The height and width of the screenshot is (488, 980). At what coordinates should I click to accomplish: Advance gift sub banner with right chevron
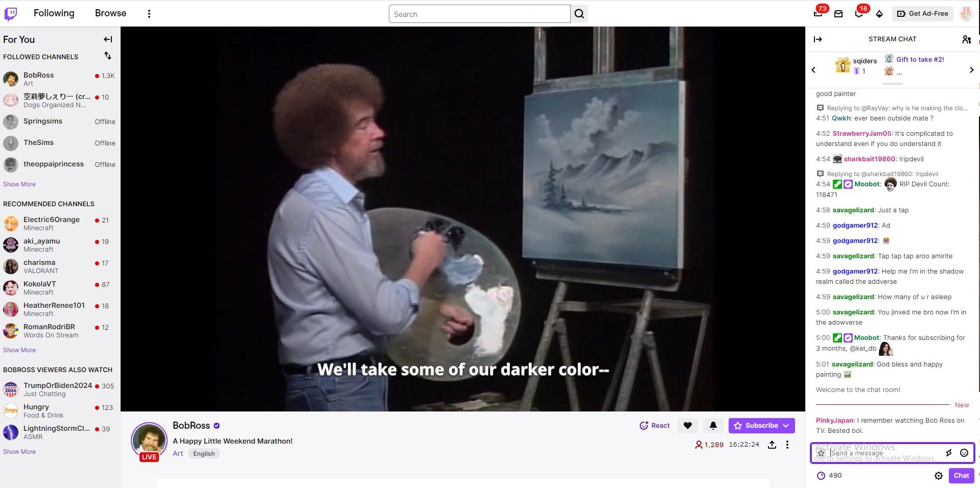(x=971, y=70)
